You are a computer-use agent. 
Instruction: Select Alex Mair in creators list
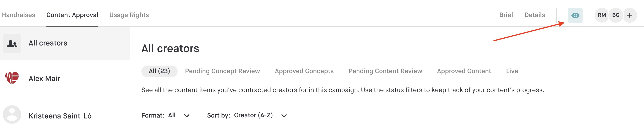(65, 78)
